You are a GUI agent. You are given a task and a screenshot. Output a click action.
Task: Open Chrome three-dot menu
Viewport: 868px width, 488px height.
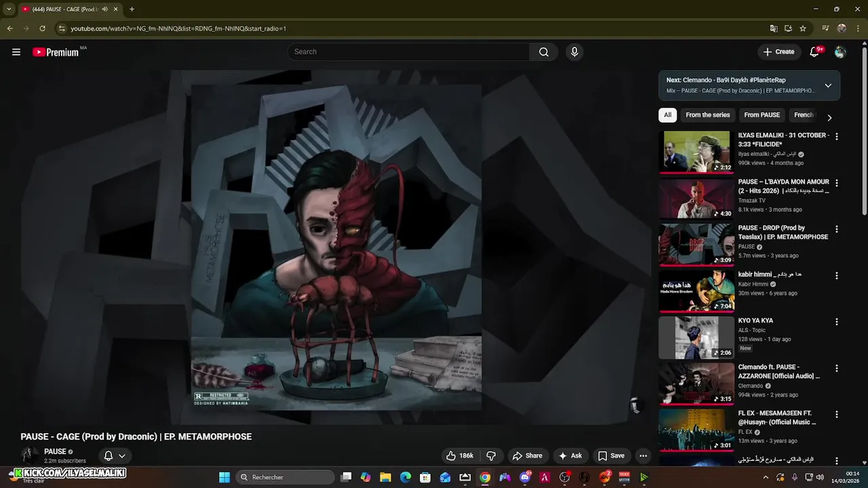[857, 28]
